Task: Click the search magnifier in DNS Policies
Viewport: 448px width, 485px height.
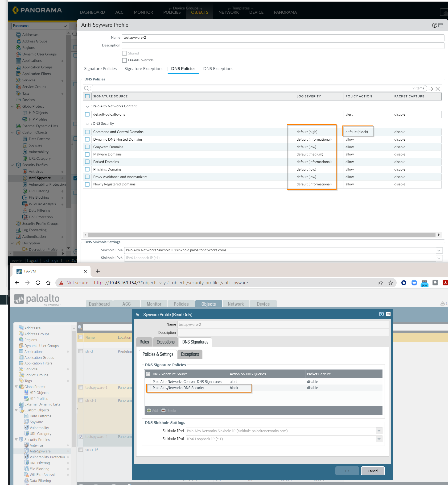Action: (x=86, y=88)
